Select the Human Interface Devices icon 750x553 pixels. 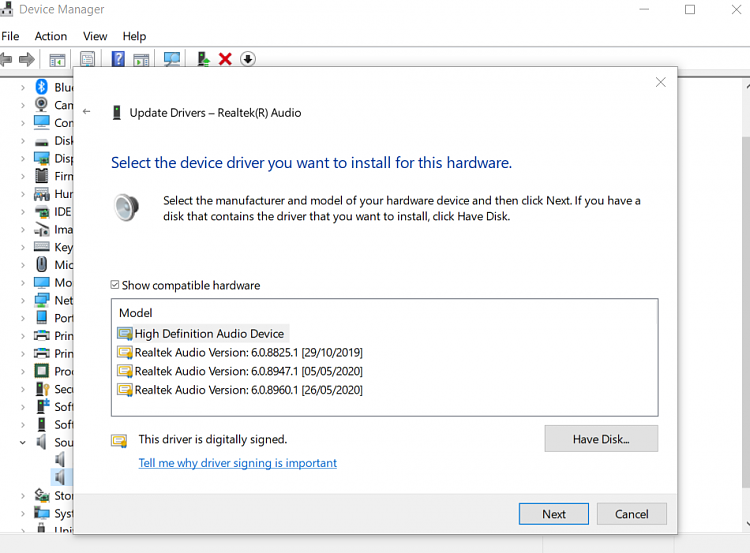pos(42,194)
